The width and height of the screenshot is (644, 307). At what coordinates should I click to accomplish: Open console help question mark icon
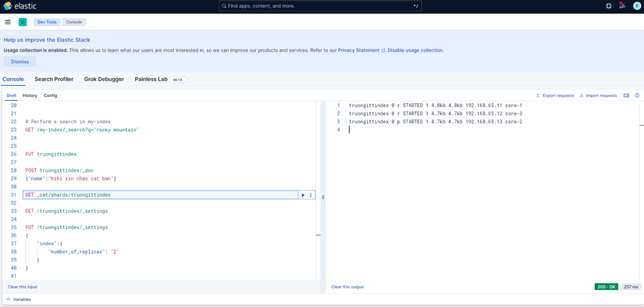pyautogui.click(x=637, y=95)
